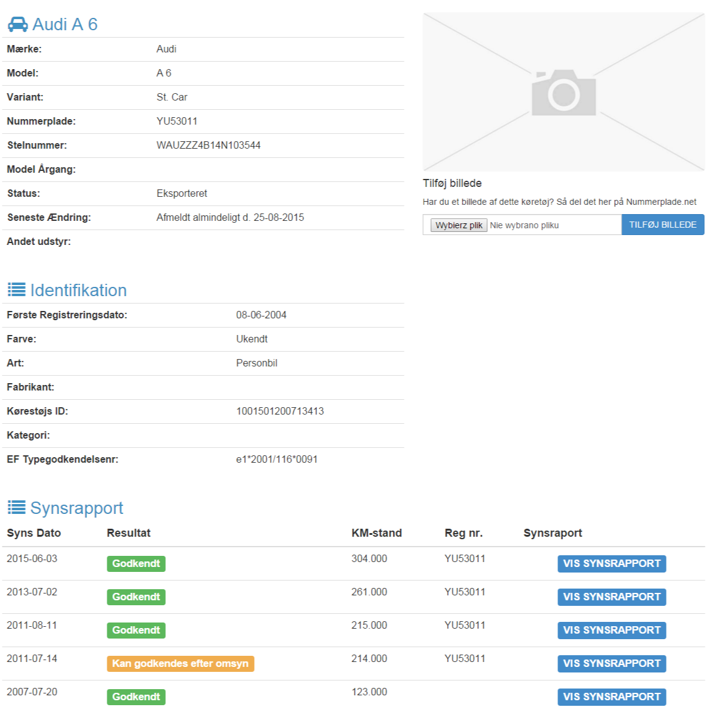Screen dimensions: 719x728
Task: Click the Fabrikant label
Action: coord(31,387)
